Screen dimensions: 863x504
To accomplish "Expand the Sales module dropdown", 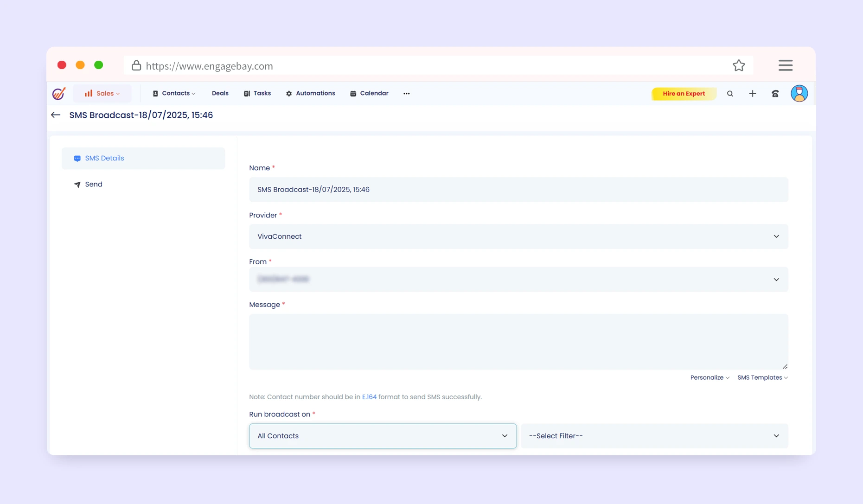I will point(102,94).
